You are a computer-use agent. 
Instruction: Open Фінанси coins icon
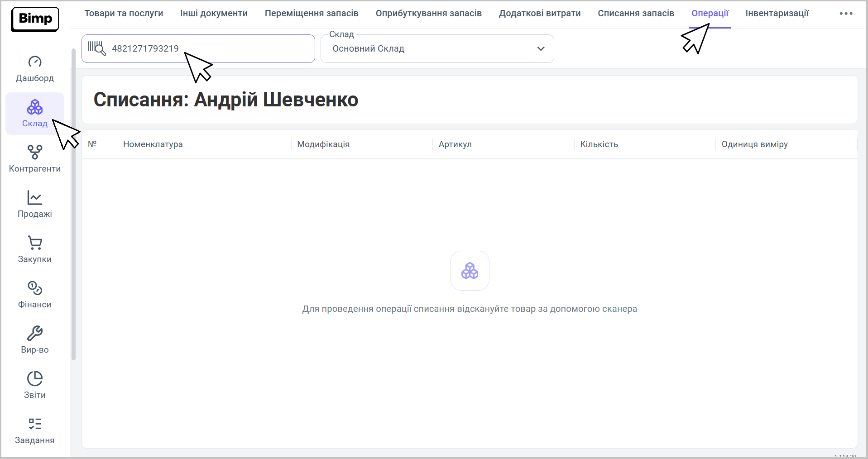pos(35,288)
